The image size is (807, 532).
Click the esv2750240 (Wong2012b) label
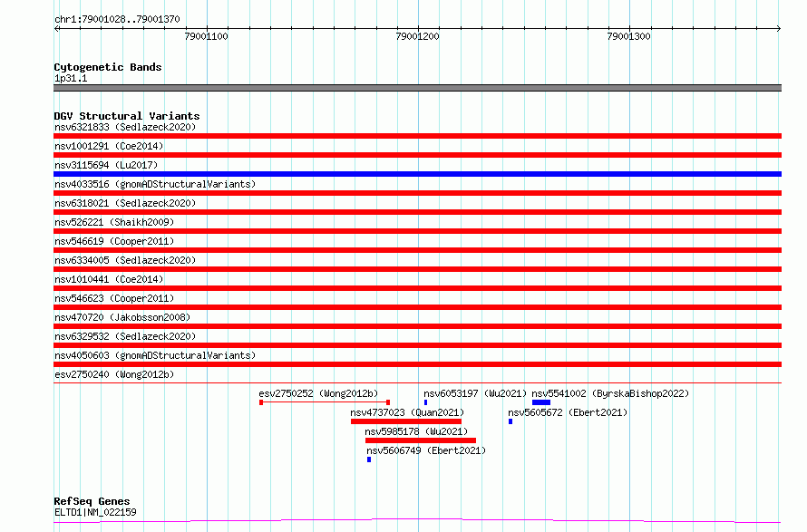[114, 374]
